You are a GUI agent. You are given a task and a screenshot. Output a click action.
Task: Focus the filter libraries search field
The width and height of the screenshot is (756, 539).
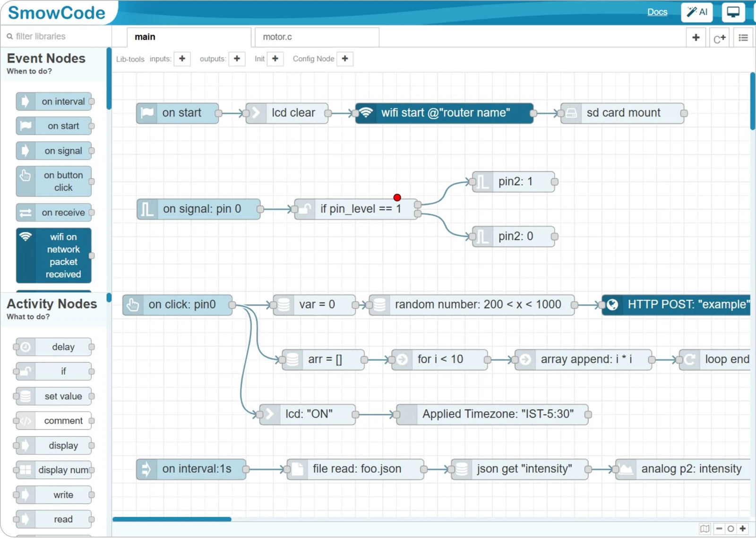pyautogui.click(x=56, y=36)
